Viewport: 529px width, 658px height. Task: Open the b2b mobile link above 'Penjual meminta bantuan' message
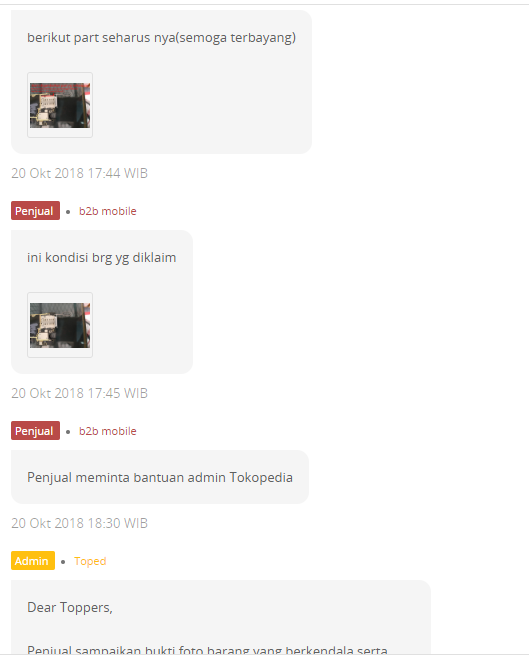(108, 431)
